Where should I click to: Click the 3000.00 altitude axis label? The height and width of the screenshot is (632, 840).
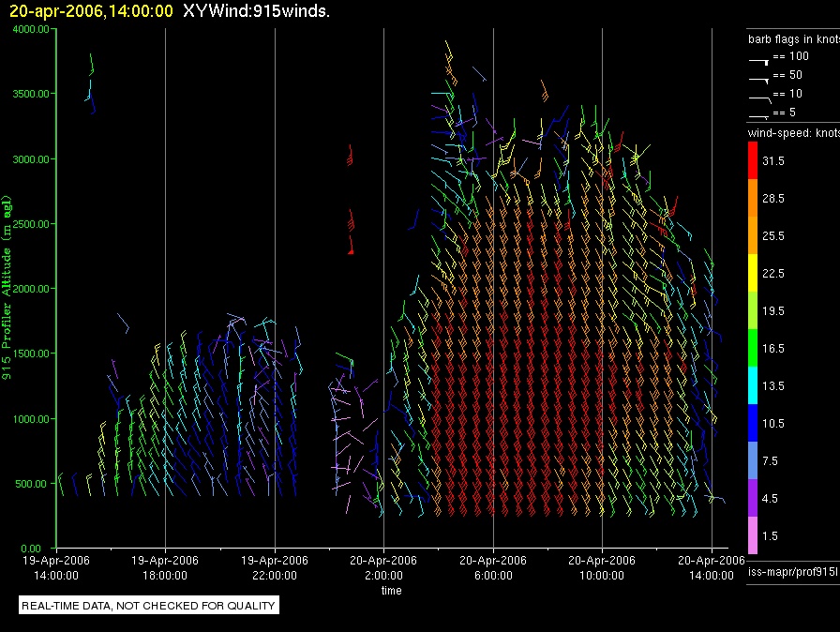[x=32, y=159]
